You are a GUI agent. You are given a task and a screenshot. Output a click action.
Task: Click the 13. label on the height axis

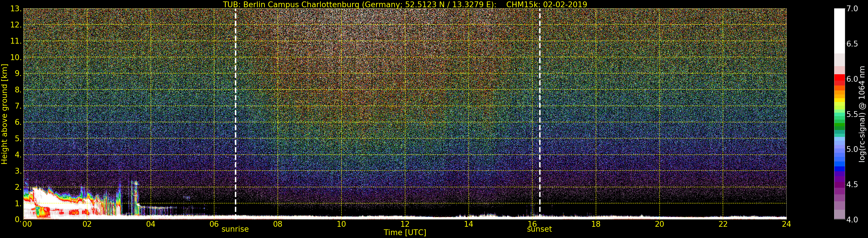point(16,9)
